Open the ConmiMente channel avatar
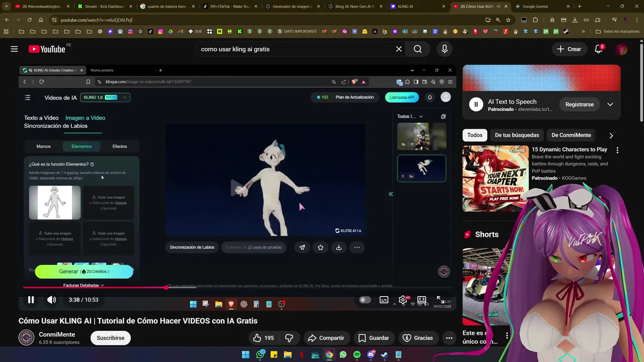 click(x=26, y=338)
